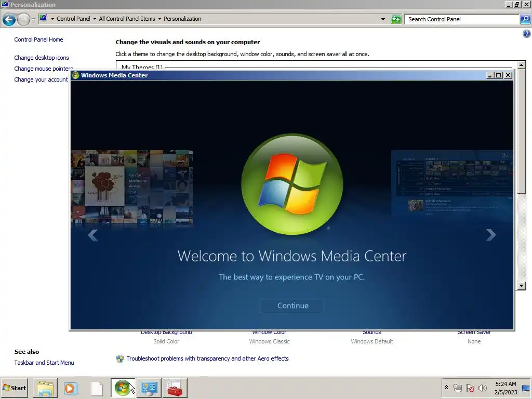Select Control Panel breadcrumb
The height and width of the screenshot is (399, 532).
[x=73, y=19]
